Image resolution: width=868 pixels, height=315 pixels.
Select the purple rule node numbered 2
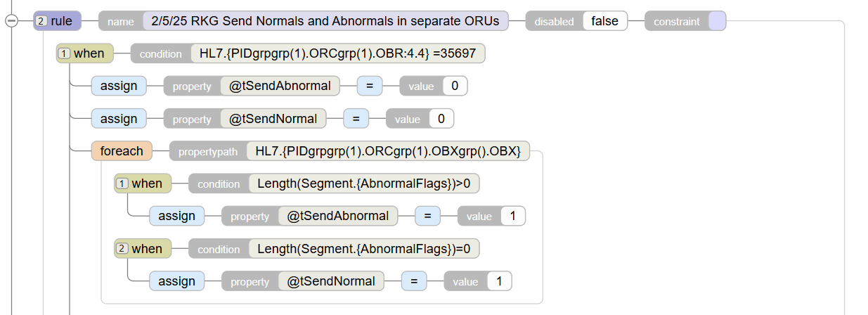[57, 21]
